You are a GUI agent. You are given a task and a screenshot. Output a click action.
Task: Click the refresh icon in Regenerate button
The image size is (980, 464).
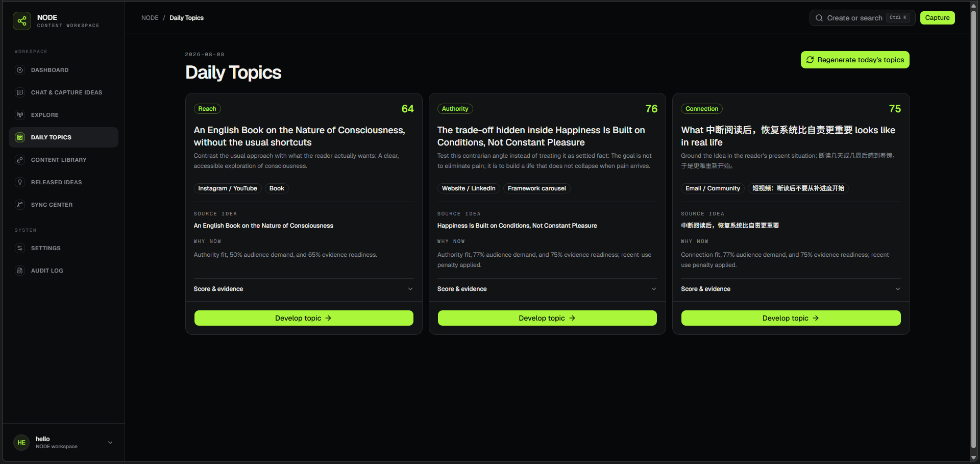click(x=810, y=60)
